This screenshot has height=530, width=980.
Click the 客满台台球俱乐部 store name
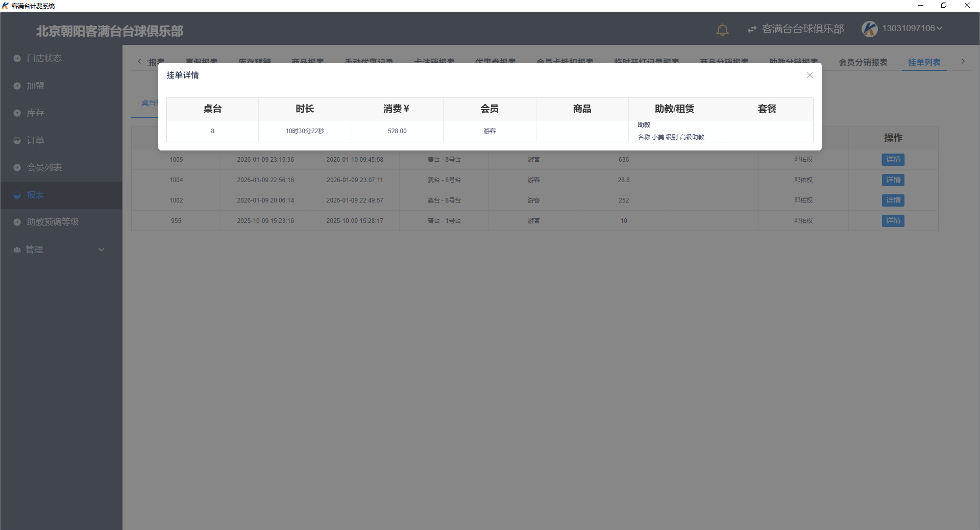(803, 29)
